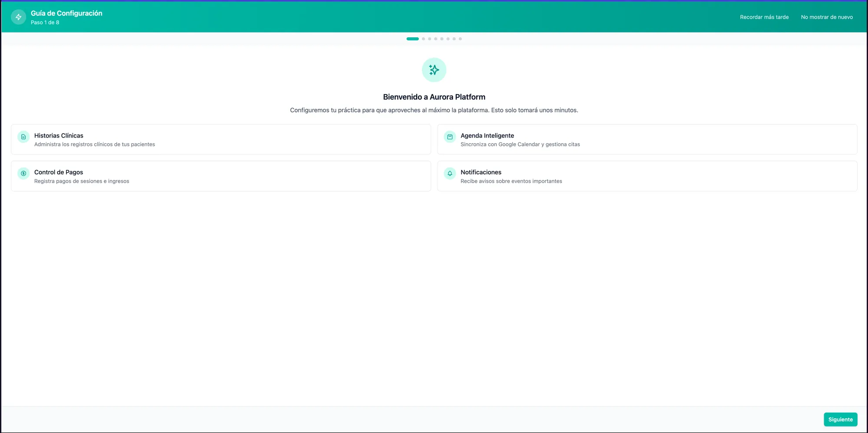Select No mostrar de nuevo
868x433 pixels.
click(x=827, y=17)
